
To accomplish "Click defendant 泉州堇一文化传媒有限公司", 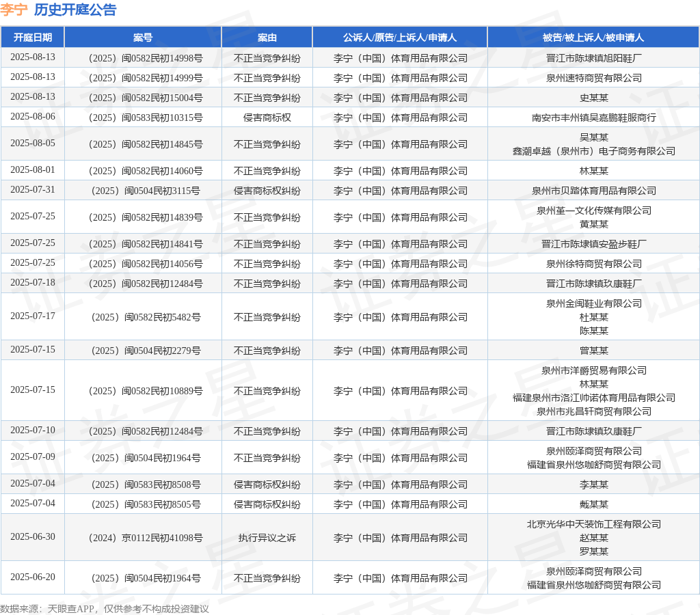I will click(594, 210).
